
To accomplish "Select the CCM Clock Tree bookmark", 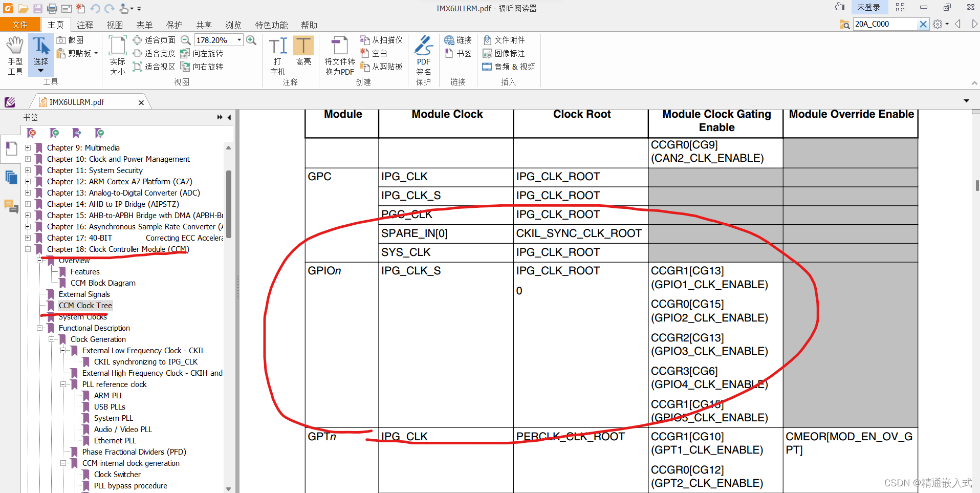I will [85, 306].
